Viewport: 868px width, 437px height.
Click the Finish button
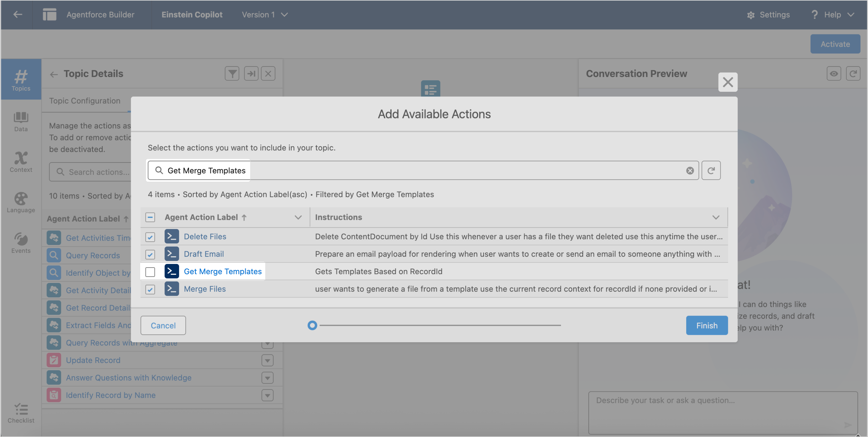[x=706, y=326]
